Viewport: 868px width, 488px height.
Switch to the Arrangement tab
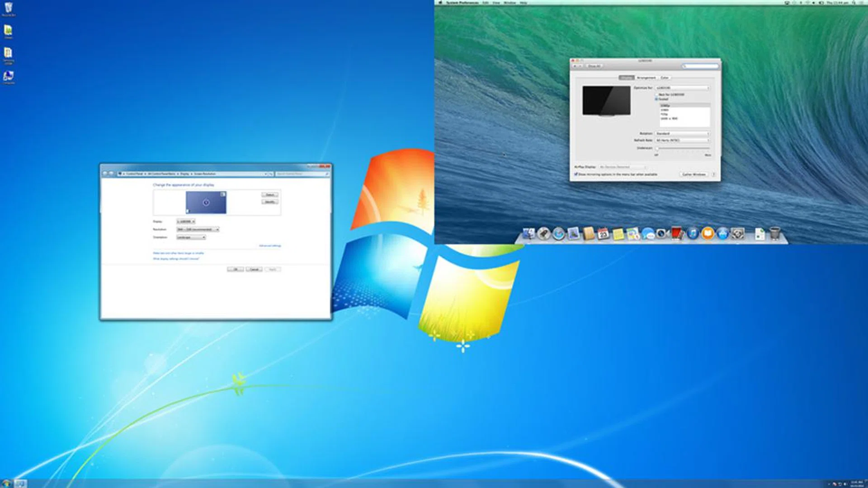coord(646,78)
